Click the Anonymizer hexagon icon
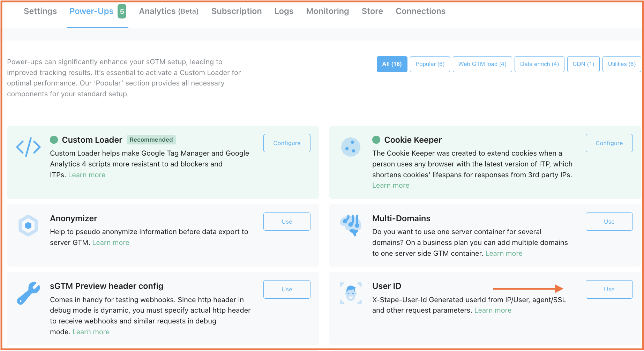 pyautogui.click(x=28, y=225)
